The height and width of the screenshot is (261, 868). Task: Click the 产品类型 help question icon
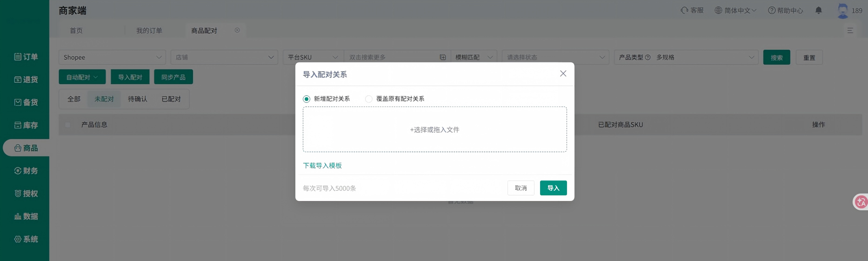tap(648, 57)
